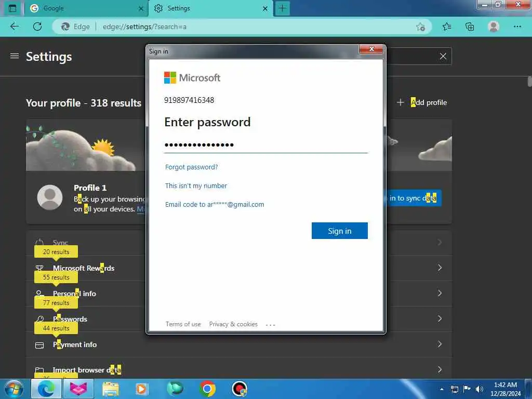The height and width of the screenshot is (399, 532).
Task: Click the sign in to sync data button
Action: coord(413,198)
